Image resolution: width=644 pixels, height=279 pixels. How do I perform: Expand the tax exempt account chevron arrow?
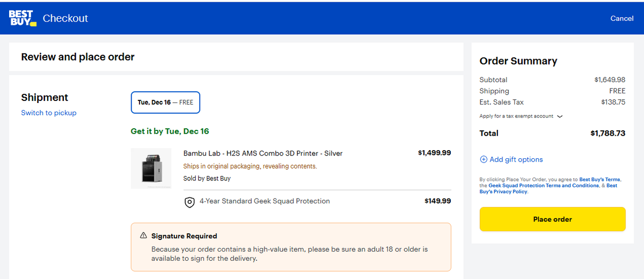coord(560,116)
